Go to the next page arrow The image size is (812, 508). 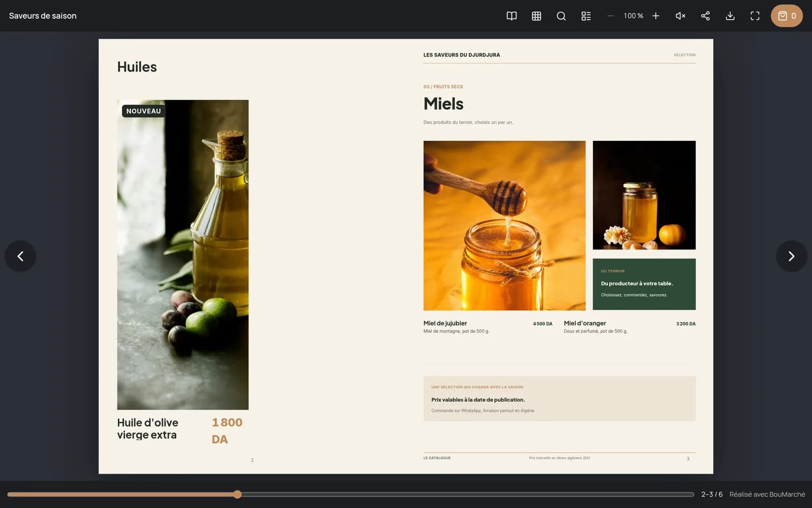click(791, 256)
